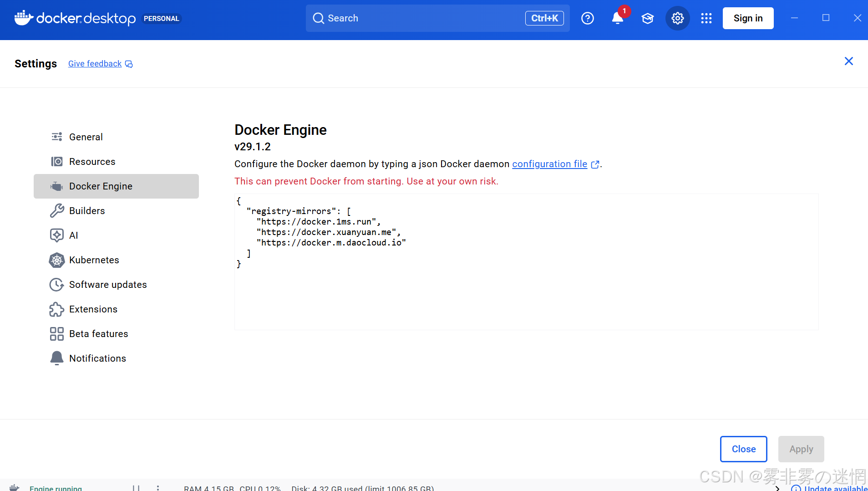Click the docker.xuanyuan.me mirror line
868x491 pixels.
pyautogui.click(x=329, y=232)
